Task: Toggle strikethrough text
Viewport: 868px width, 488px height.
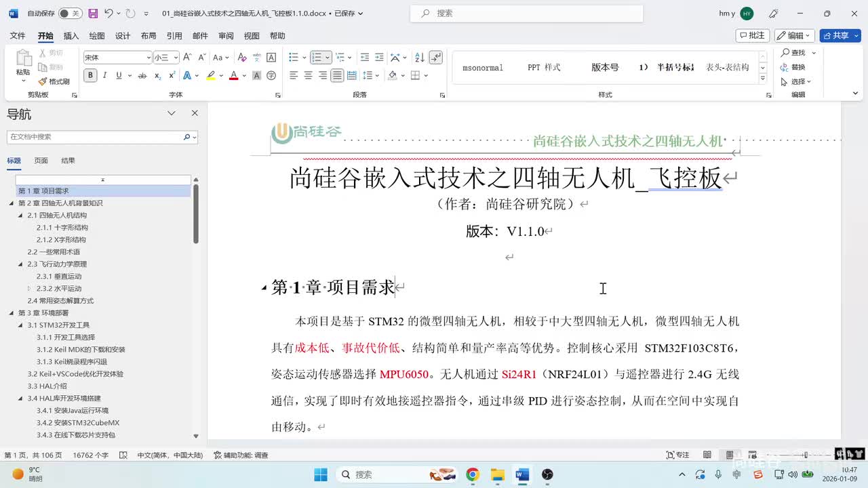Action: pyautogui.click(x=142, y=75)
